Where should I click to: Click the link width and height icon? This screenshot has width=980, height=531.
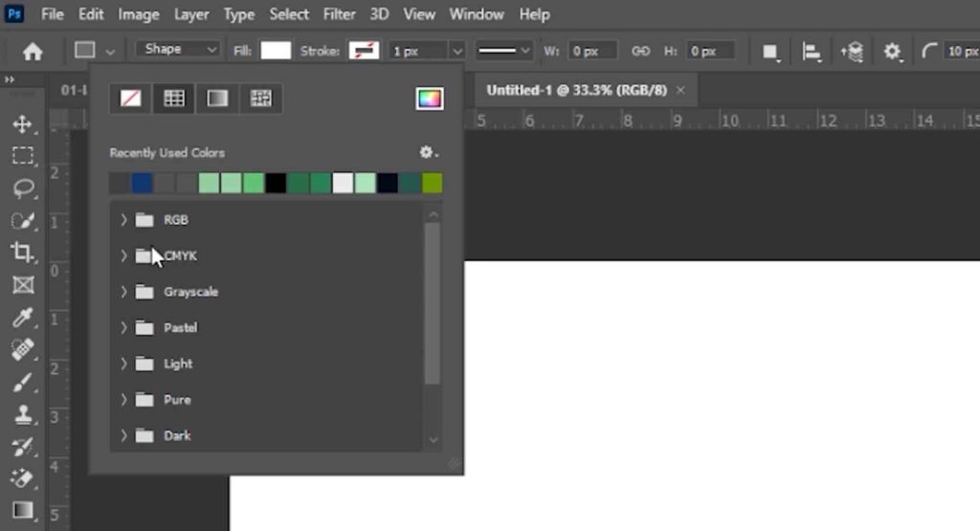[640, 52]
